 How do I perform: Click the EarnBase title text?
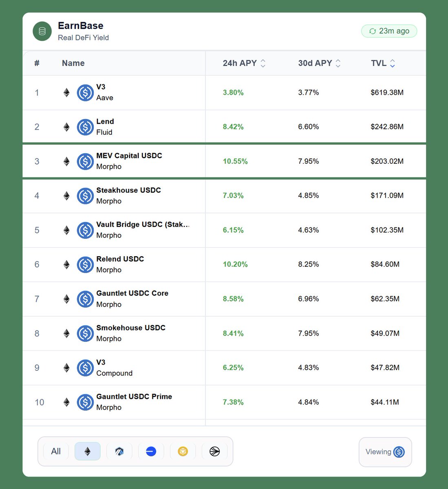pyautogui.click(x=81, y=26)
